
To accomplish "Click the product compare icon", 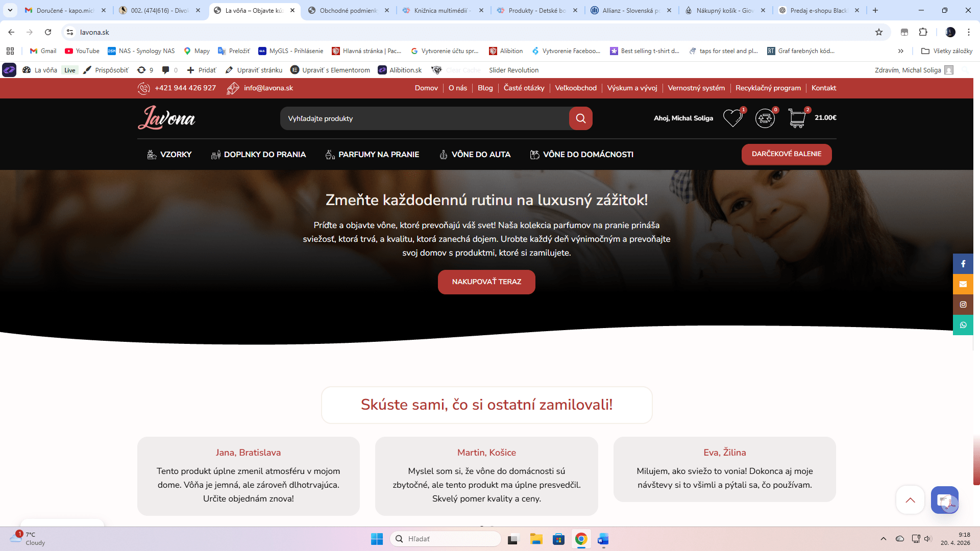I will 765,118.
